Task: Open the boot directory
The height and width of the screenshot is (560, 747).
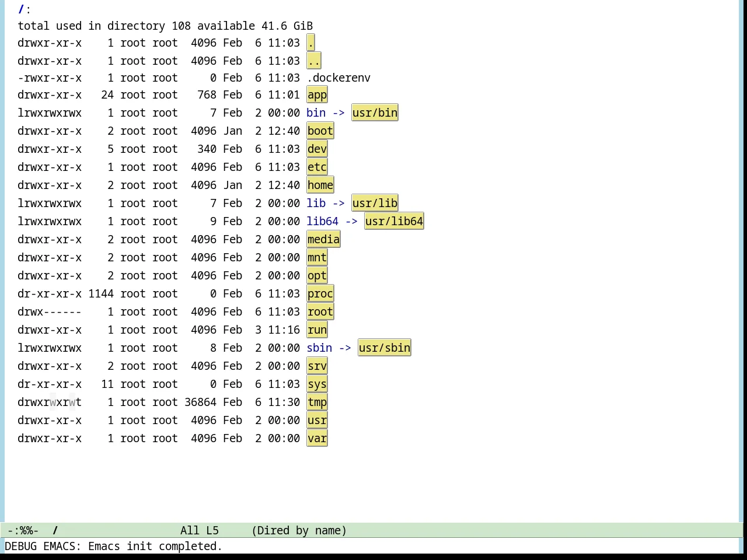Action: point(320,131)
